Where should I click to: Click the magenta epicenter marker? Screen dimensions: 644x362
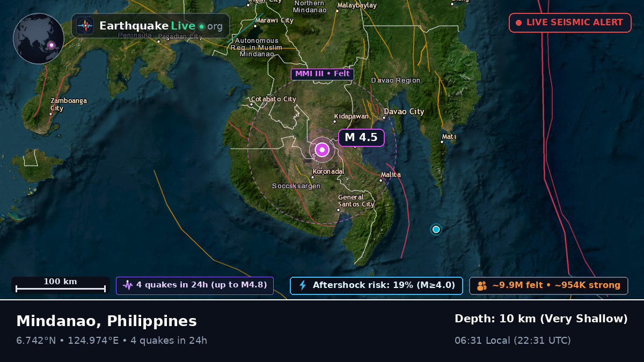pos(322,150)
